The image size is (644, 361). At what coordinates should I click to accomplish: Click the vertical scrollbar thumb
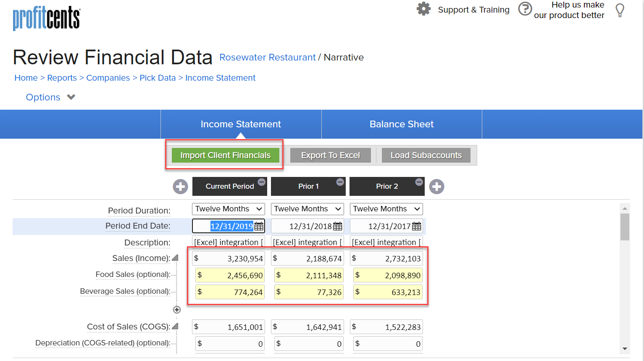(x=625, y=227)
